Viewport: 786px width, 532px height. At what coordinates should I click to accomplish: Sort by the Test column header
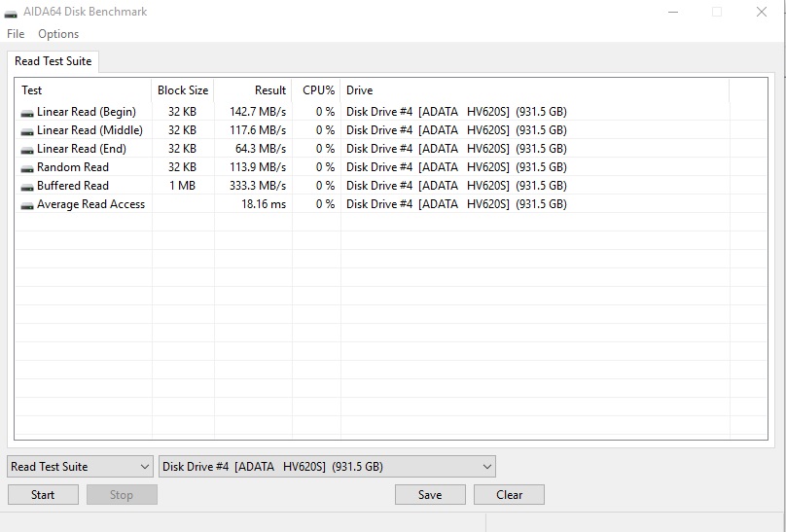click(84, 90)
